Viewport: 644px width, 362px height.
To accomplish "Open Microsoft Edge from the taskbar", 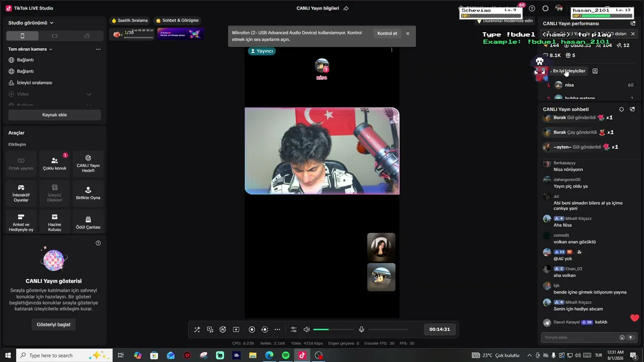I will [x=269, y=355].
